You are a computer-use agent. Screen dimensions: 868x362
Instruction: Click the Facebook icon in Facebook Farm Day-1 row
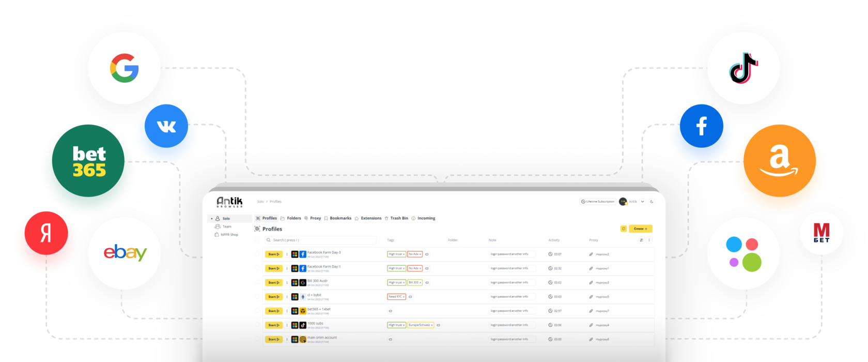(x=303, y=268)
